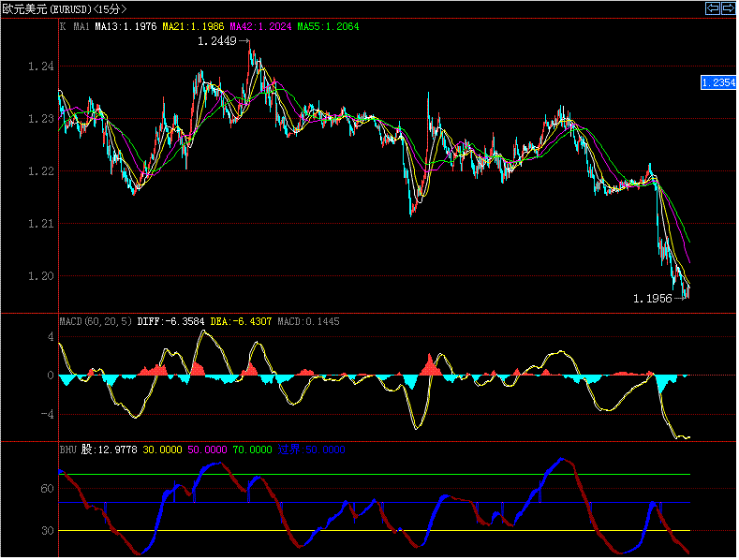
Task: Click the BHU indicator name
Action: tap(68, 450)
